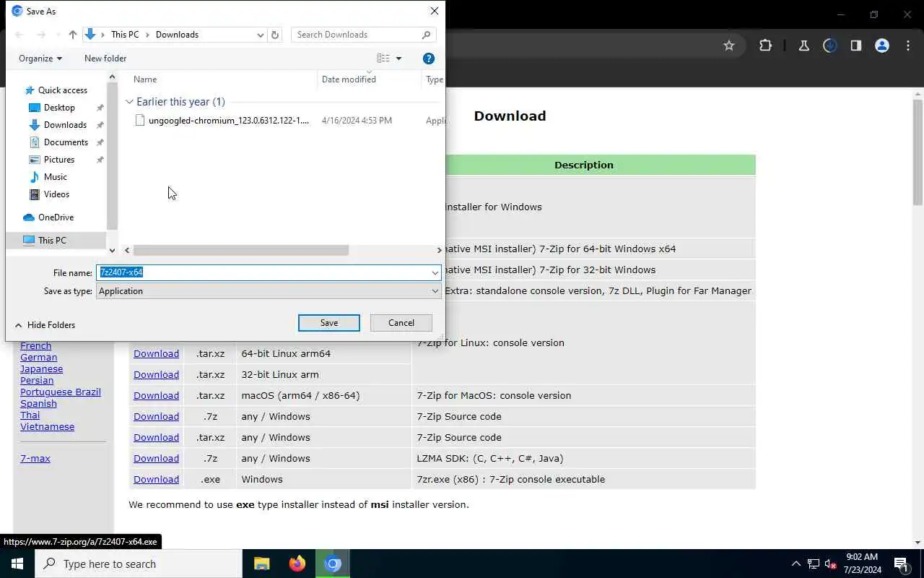The width and height of the screenshot is (924, 578).
Task: Select Desktop in Quick access
Action: click(x=59, y=108)
